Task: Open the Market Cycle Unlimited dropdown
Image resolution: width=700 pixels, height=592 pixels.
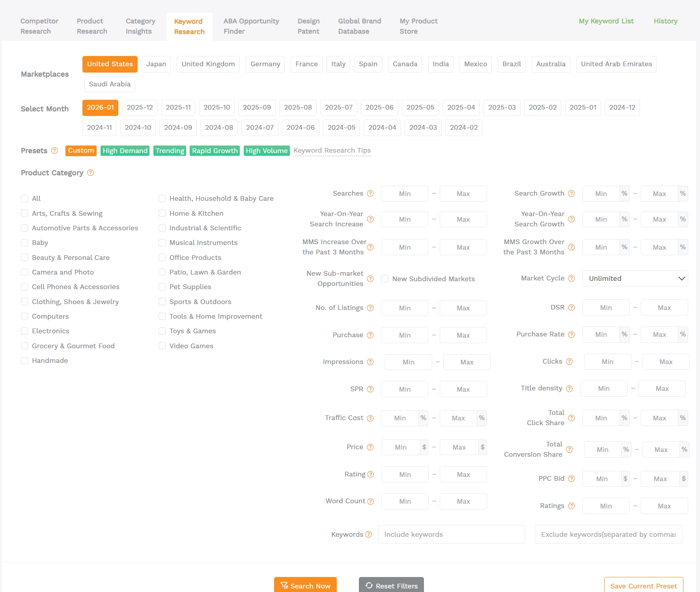Action: pos(635,278)
